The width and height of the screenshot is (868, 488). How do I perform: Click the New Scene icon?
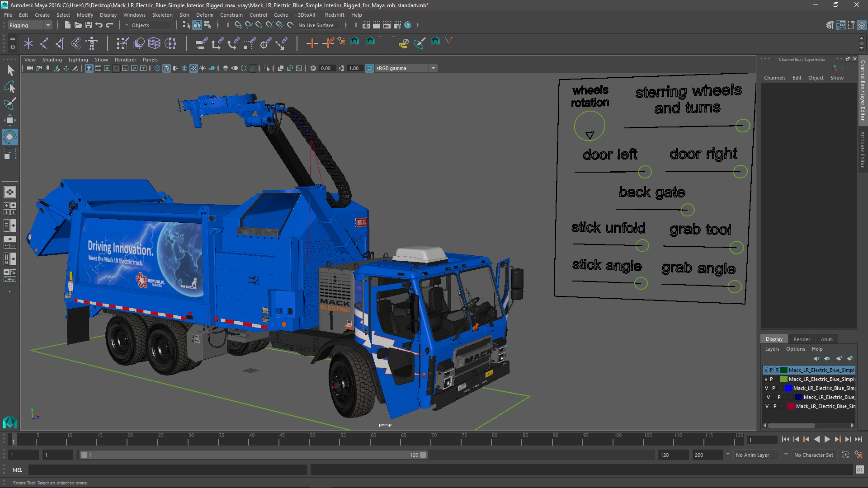coord(67,25)
